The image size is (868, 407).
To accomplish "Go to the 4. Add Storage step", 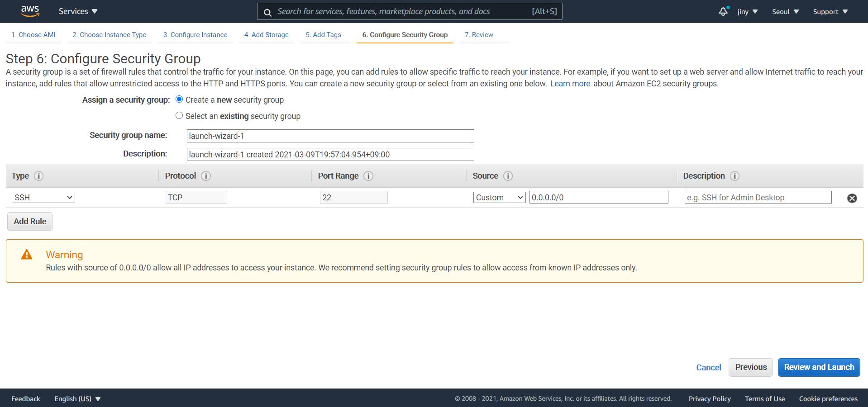I will coord(266,35).
